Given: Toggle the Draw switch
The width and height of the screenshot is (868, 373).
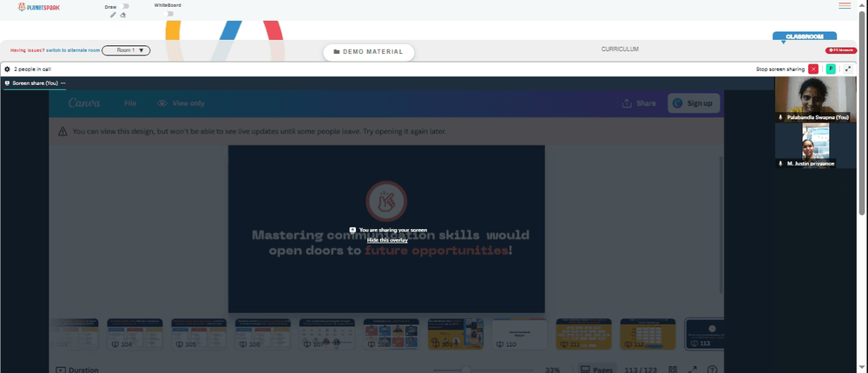Looking at the screenshot, I should point(125,7).
